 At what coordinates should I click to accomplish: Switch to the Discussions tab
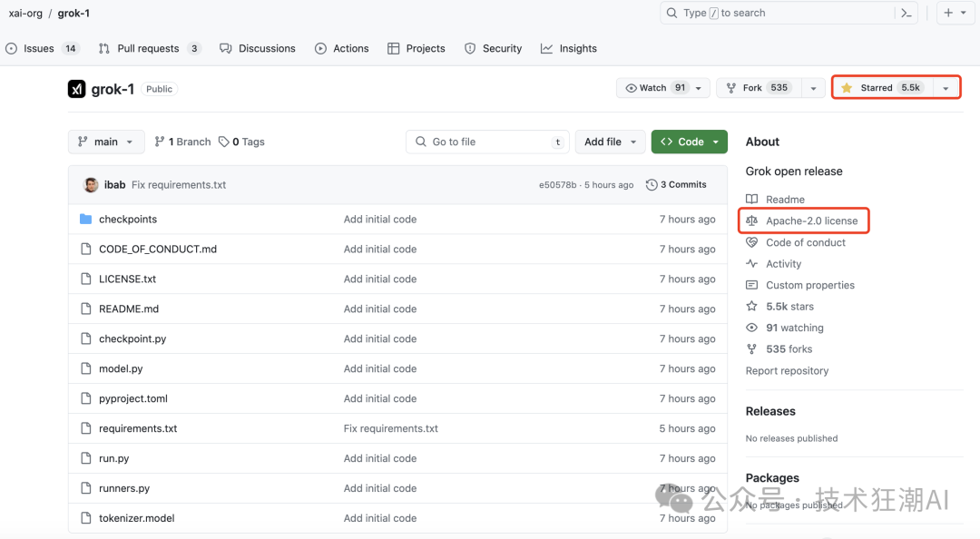tap(258, 48)
